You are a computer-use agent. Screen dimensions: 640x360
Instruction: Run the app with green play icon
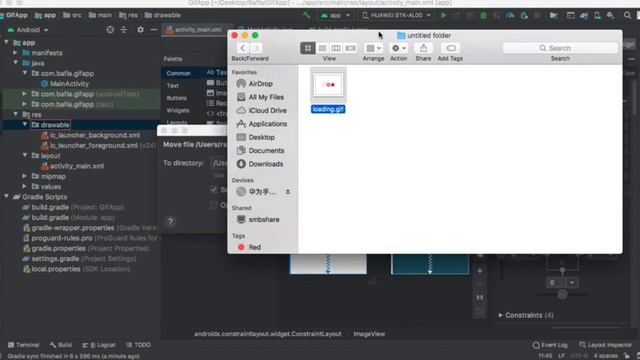click(x=444, y=16)
